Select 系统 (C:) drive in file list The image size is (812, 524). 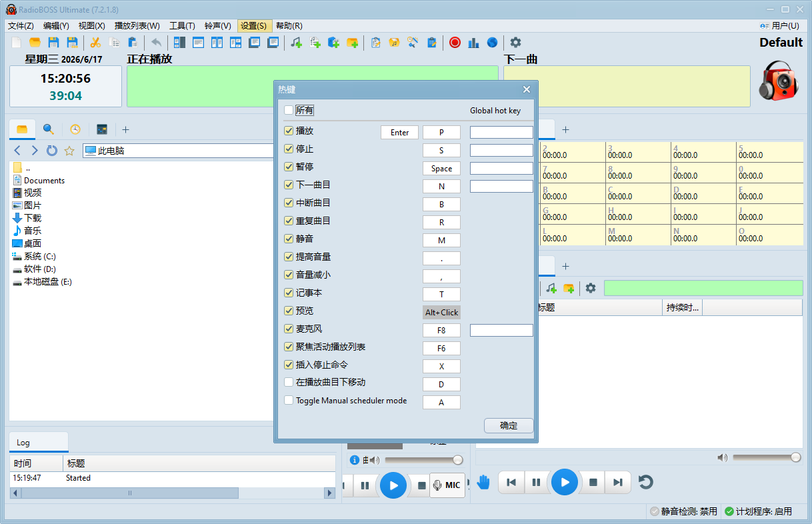(x=39, y=256)
